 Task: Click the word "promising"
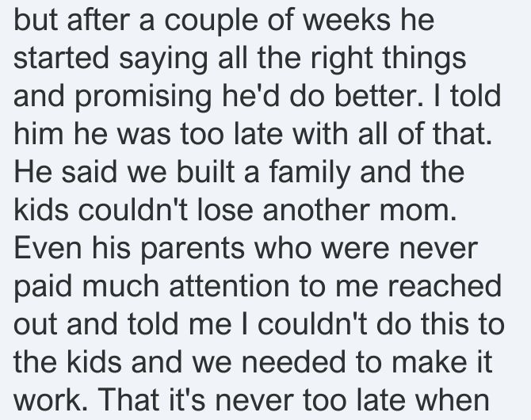click(x=143, y=97)
